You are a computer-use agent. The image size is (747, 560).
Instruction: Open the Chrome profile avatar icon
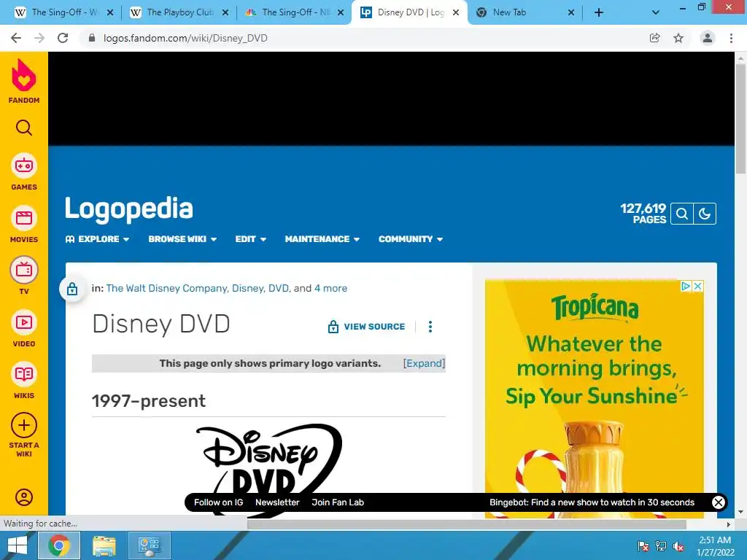pyautogui.click(x=708, y=38)
